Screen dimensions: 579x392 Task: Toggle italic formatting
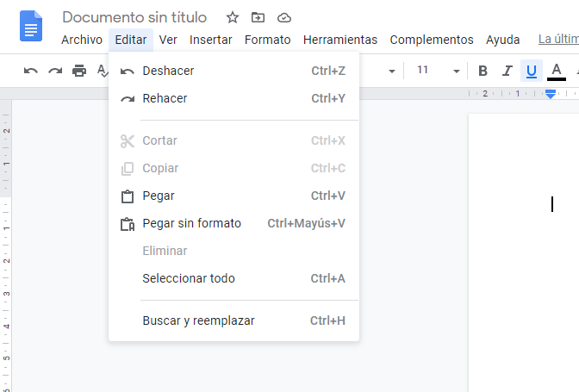pos(507,71)
